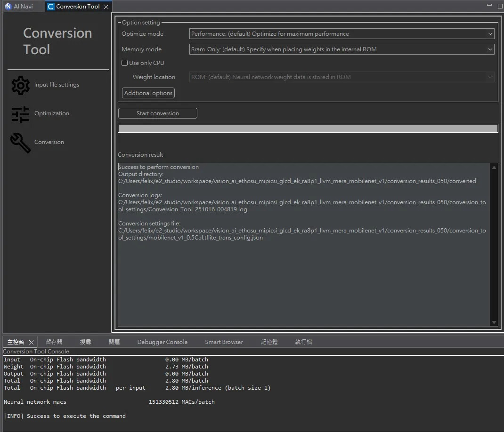The width and height of the screenshot is (504, 432).
Task: Expand the Memory mode dropdown
Action: (341, 49)
